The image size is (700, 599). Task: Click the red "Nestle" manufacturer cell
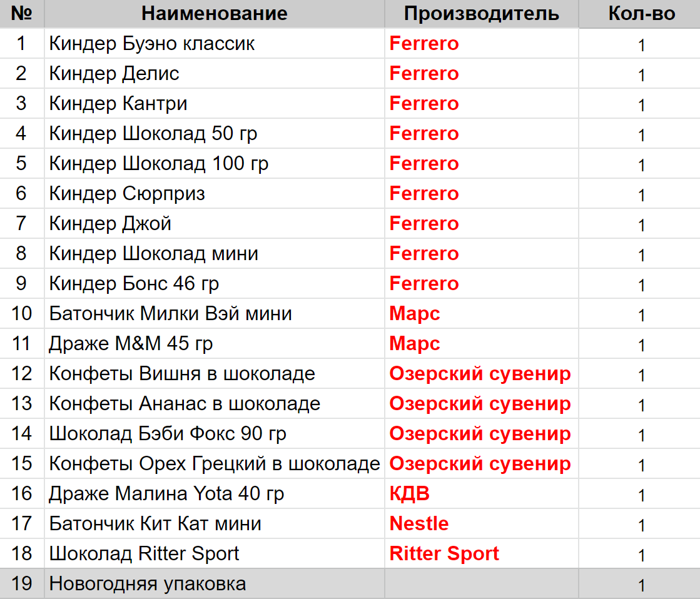pyautogui.click(x=419, y=524)
